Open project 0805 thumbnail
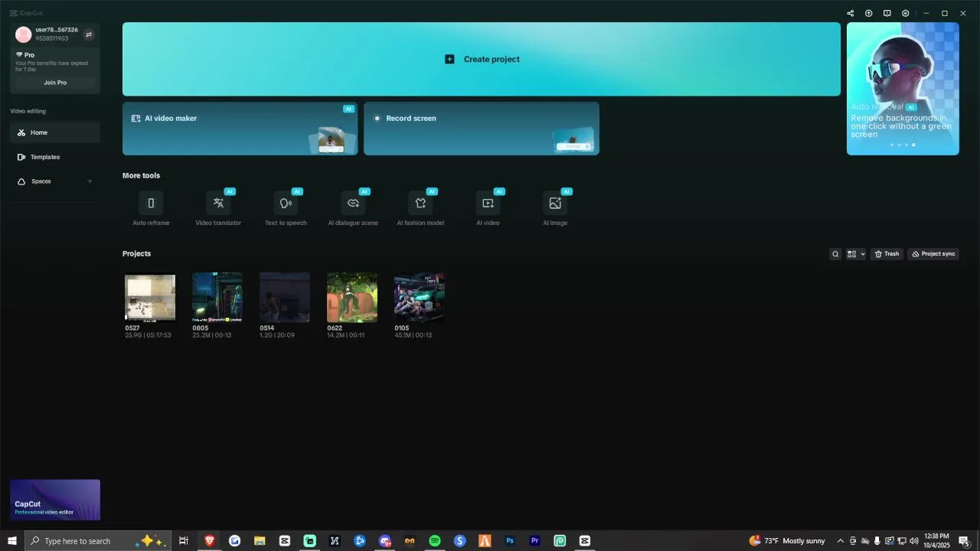Viewport: 980px width, 551px height. click(217, 297)
